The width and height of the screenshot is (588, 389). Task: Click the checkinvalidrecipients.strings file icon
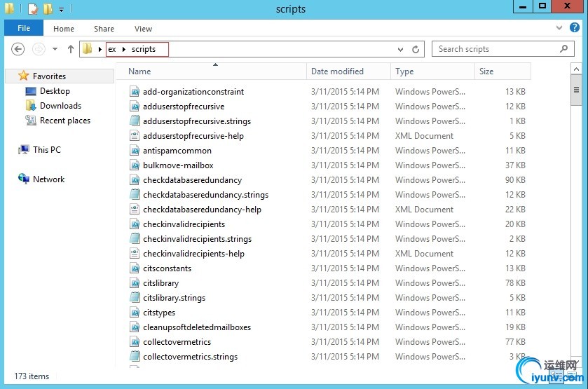click(x=135, y=238)
